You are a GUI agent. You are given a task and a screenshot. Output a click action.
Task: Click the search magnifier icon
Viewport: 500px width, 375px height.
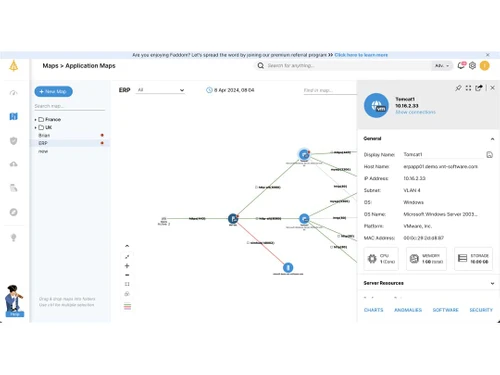(x=261, y=66)
